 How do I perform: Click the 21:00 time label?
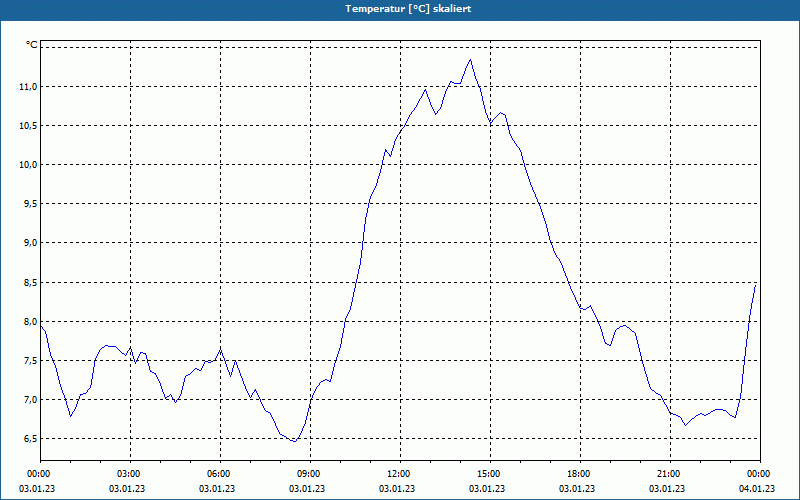[x=670, y=474]
